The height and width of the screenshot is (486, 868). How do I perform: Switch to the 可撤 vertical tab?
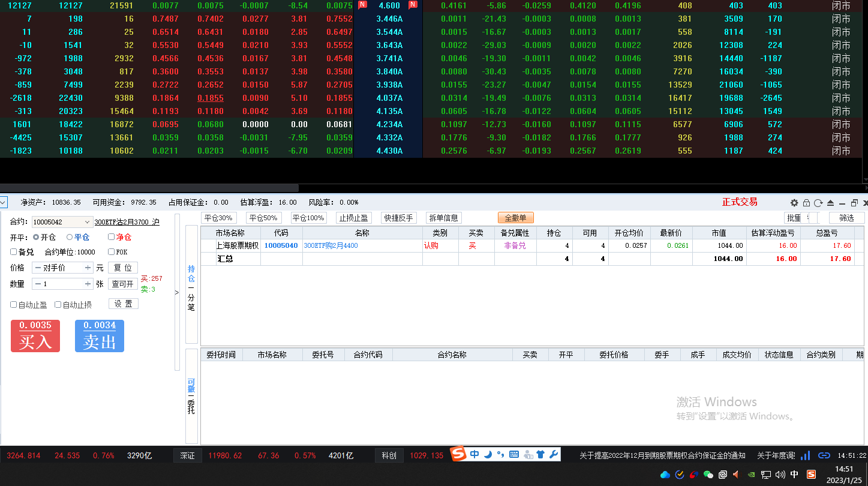pyautogui.click(x=191, y=386)
